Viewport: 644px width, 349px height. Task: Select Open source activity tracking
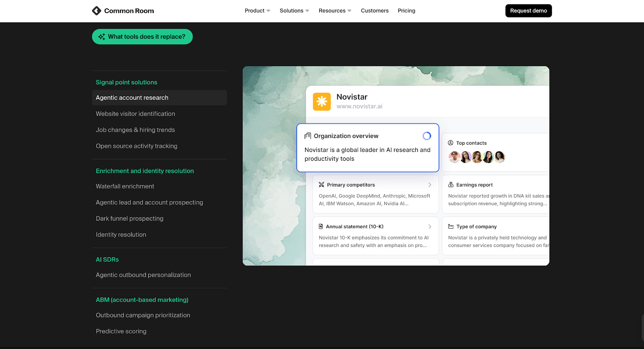click(x=136, y=146)
